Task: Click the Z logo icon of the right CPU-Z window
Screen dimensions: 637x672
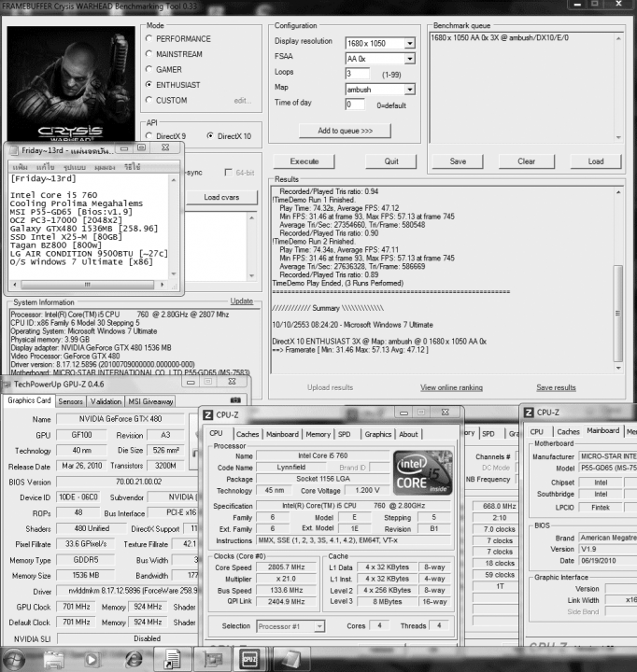Action: [x=529, y=413]
